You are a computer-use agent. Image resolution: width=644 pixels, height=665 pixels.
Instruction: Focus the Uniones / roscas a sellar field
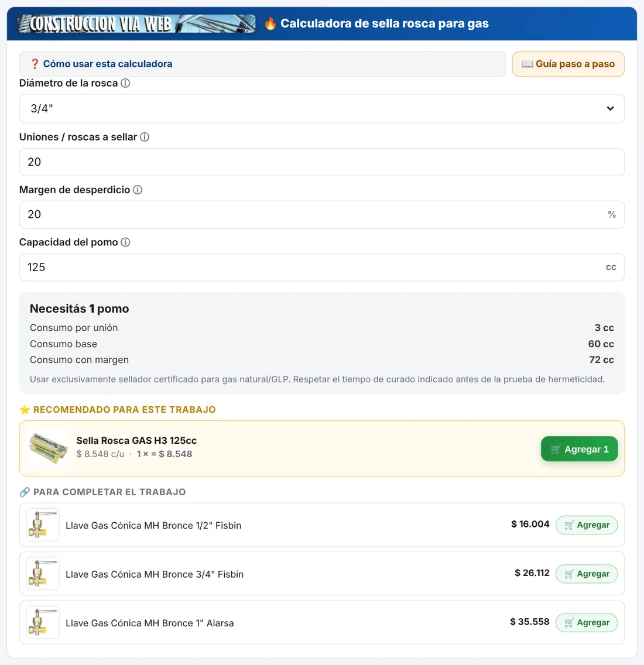[x=321, y=162]
